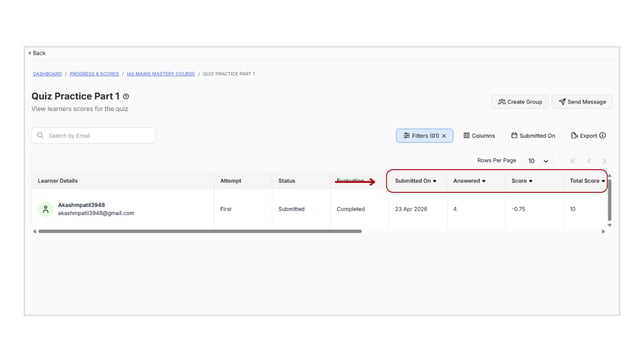The width and height of the screenshot is (644, 362).
Task: Click the vertical scrollbar thumb of the table
Action: (x=610, y=200)
